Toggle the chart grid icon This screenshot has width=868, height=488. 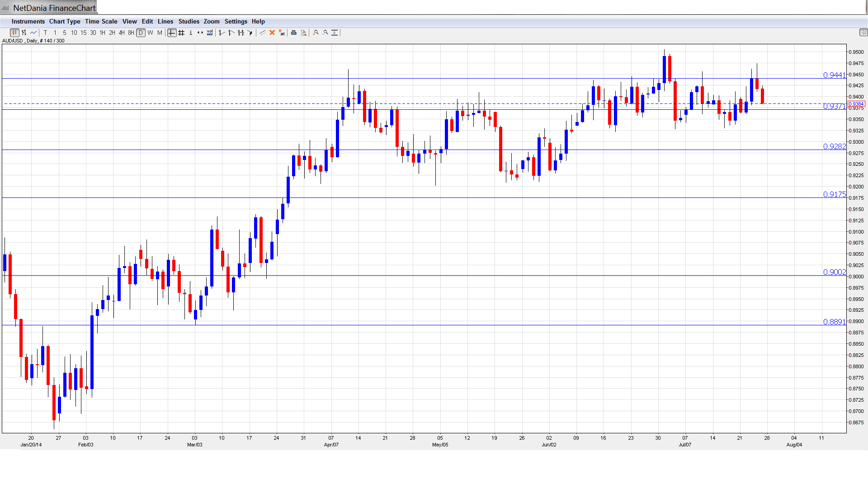click(x=181, y=33)
